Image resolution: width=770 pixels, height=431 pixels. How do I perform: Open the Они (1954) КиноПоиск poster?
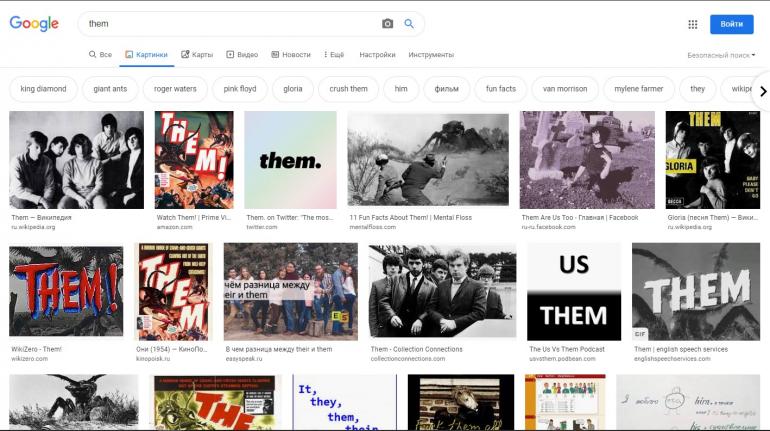click(x=173, y=292)
